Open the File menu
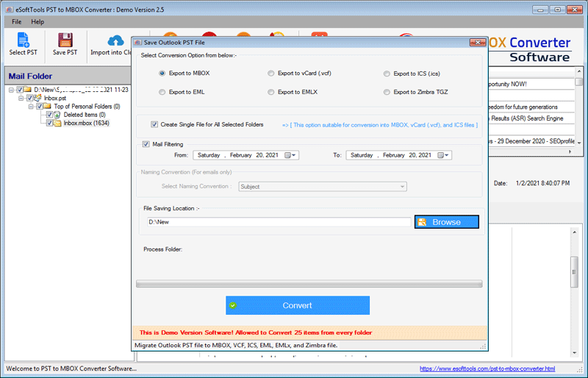588x378 pixels. [x=16, y=22]
